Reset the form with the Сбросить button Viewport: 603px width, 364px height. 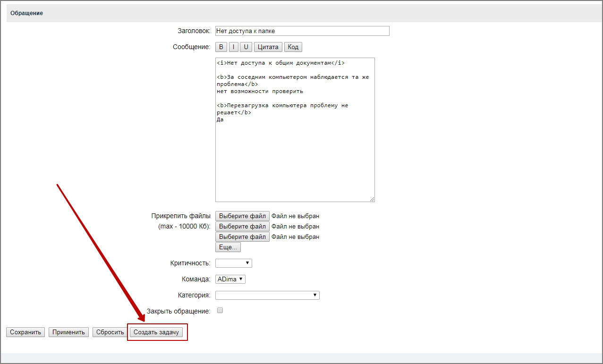110,332
